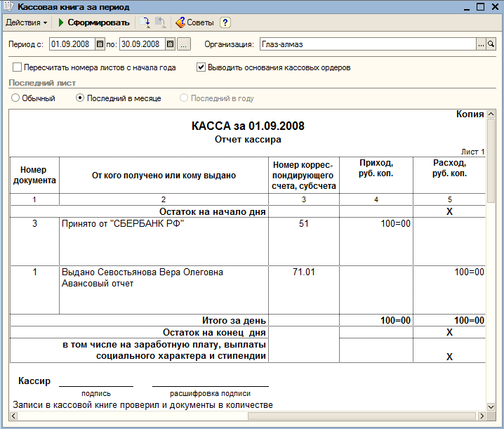
Task: Click the green Сформировать play arrow icon
Action: pyautogui.click(x=61, y=22)
